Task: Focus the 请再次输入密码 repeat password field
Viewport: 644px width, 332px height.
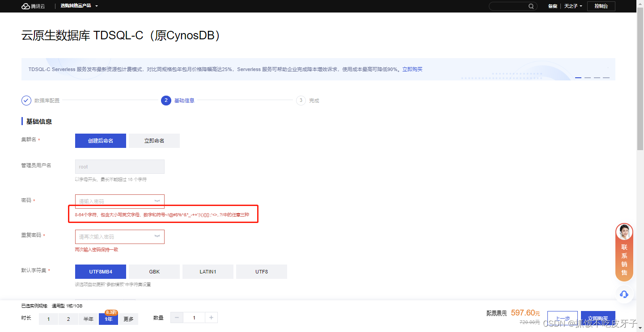Action: point(120,237)
